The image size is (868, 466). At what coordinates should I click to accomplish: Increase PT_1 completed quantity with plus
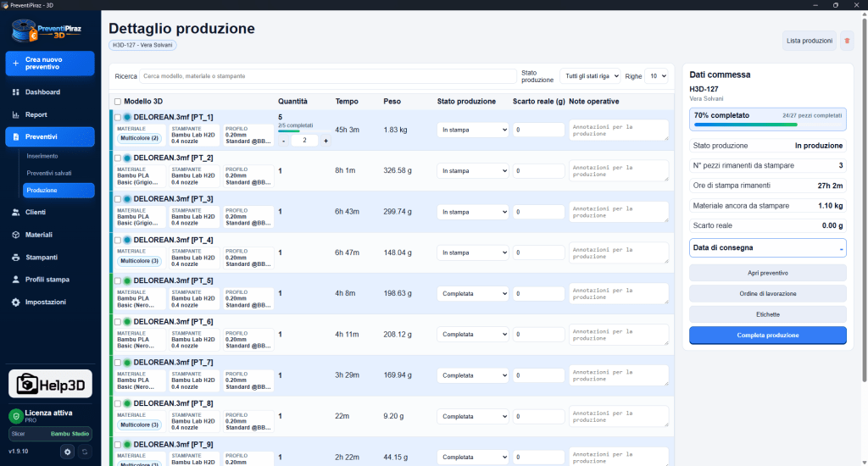click(x=325, y=141)
